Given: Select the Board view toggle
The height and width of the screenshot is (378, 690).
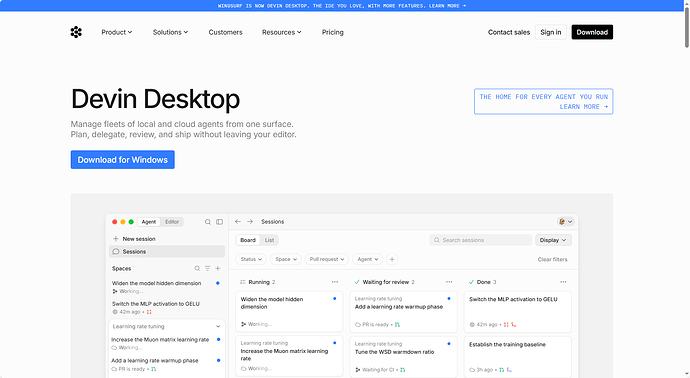Looking at the screenshot, I should 248,240.
